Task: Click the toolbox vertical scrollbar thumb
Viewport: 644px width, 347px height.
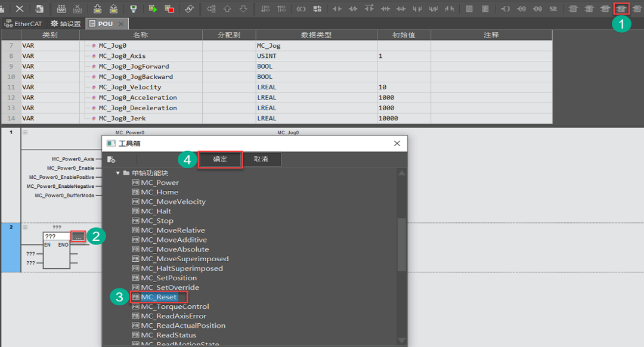Action: (x=402, y=244)
